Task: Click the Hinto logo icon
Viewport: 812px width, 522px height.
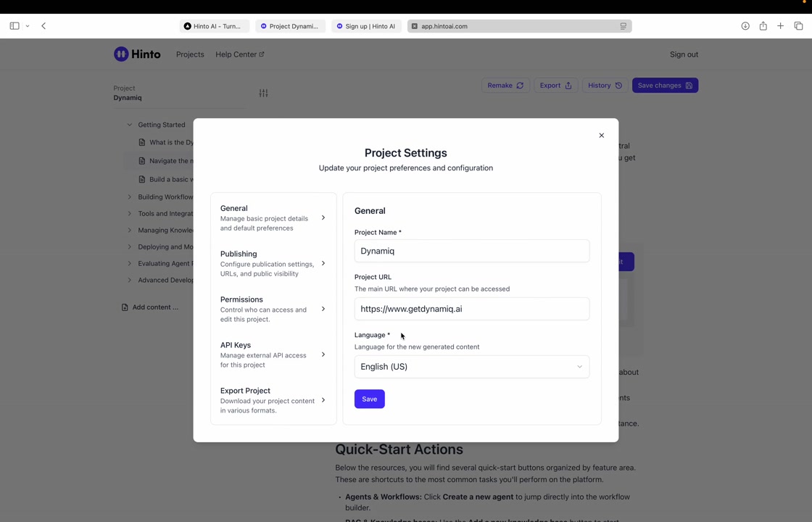Action: click(121, 54)
